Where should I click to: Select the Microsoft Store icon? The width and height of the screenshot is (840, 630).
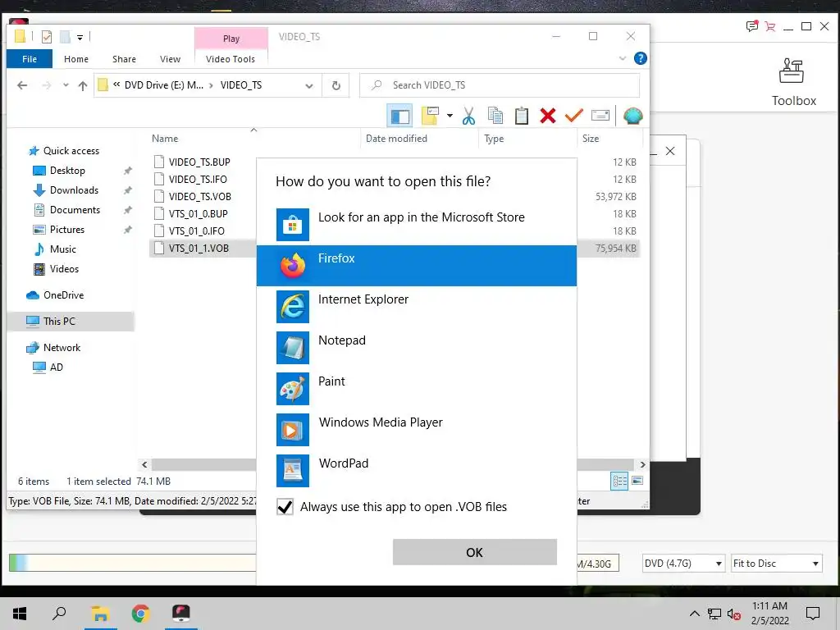[x=293, y=225]
